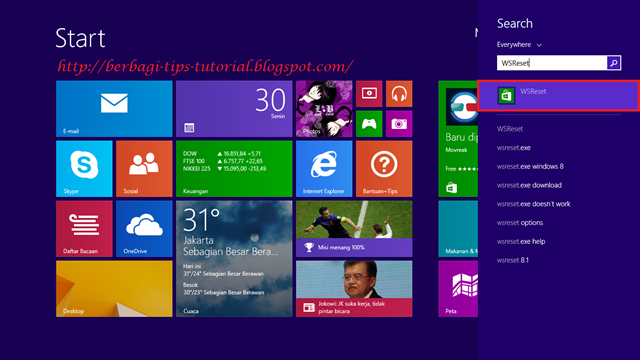640x360 pixels.
Task: Open the Games controller tile
Action: tap(369, 124)
